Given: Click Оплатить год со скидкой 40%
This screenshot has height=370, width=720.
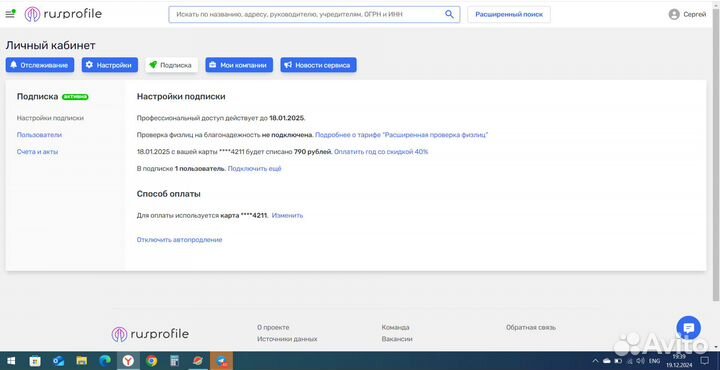Looking at the screenshot, I should 381,151.
